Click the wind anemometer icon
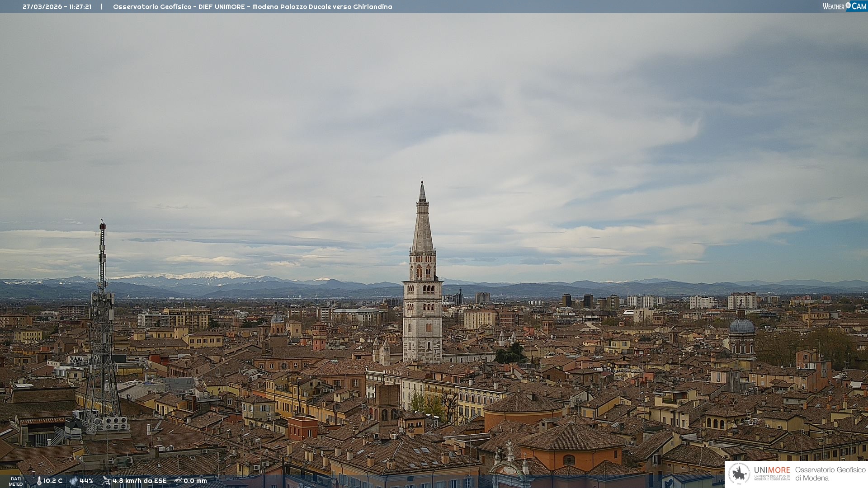 (106, 481)
